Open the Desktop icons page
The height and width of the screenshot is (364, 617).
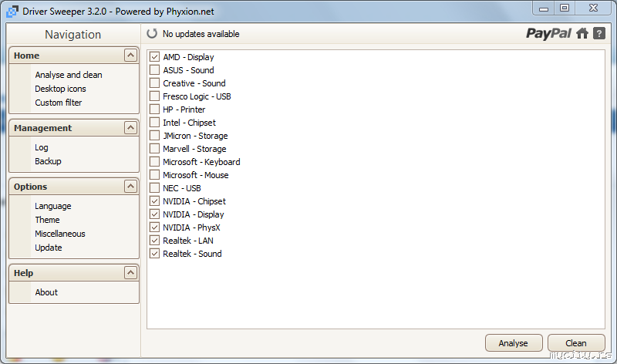click(60, 89)
